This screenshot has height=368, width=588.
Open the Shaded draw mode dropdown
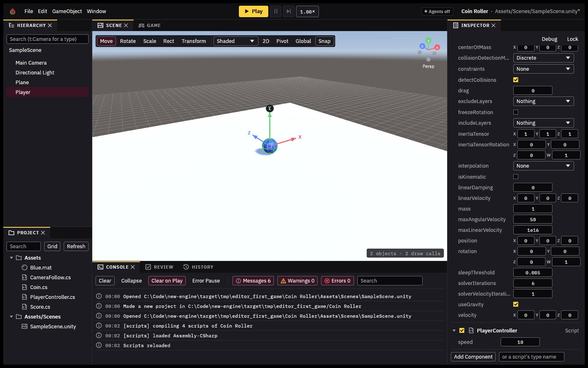pos(236,41)
